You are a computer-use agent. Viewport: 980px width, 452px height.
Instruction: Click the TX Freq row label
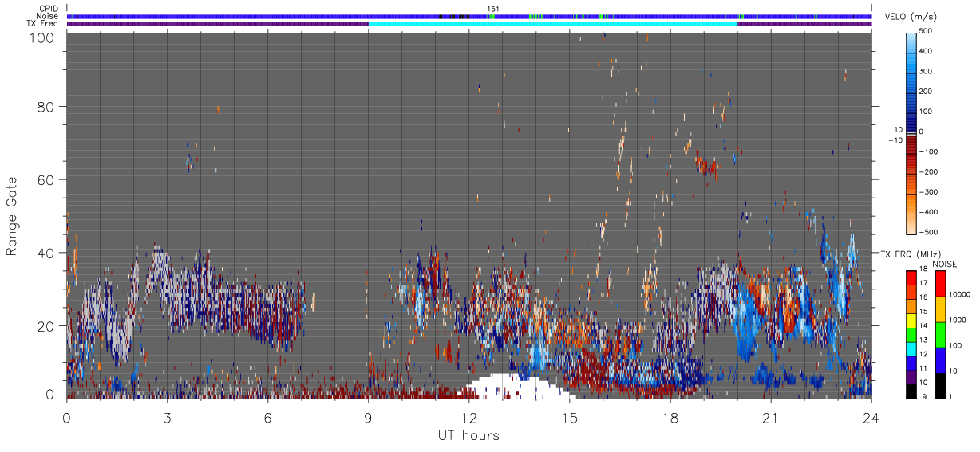point(42,23)
